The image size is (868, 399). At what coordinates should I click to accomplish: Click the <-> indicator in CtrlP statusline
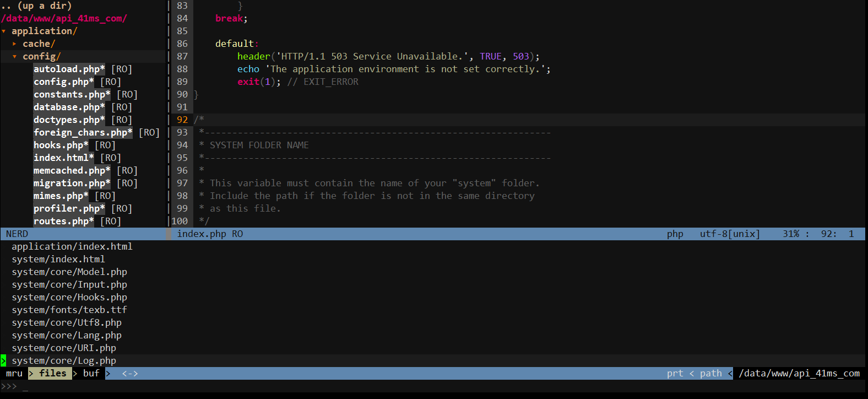[x=130, y=374]
